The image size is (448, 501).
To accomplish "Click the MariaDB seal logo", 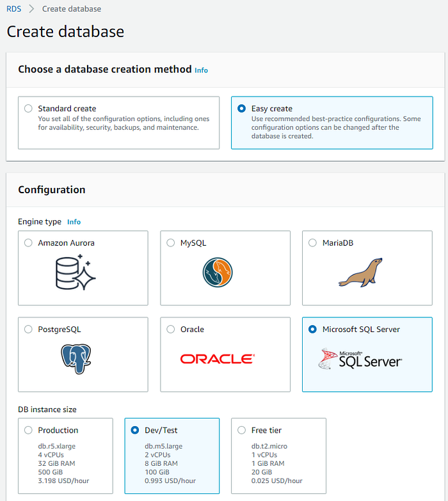I will pyautogui.click(x=361, y=273).
